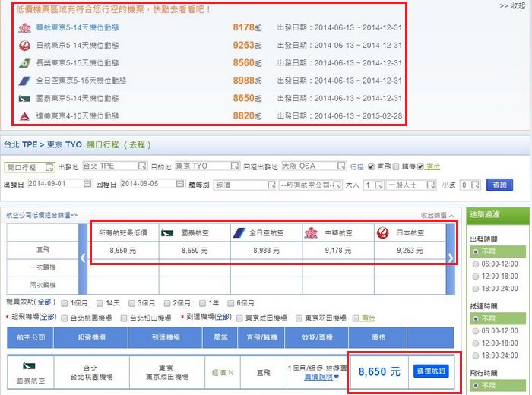
Task: Sort by 到達機場 column header
Action: [165, 337]
